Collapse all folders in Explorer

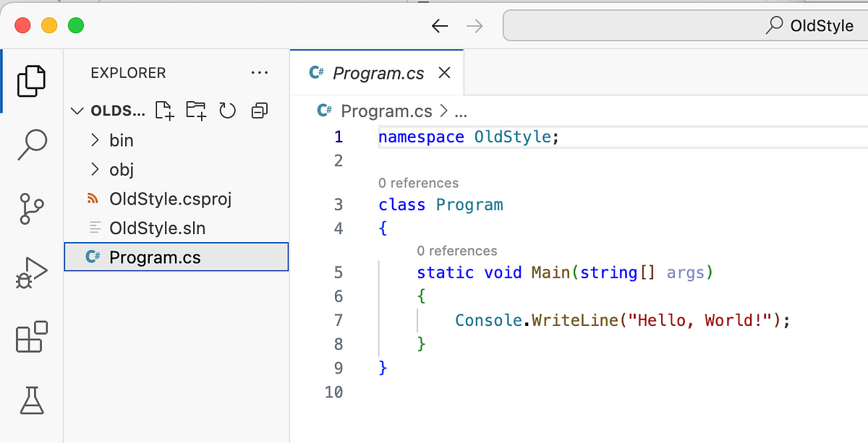[259, 111]
